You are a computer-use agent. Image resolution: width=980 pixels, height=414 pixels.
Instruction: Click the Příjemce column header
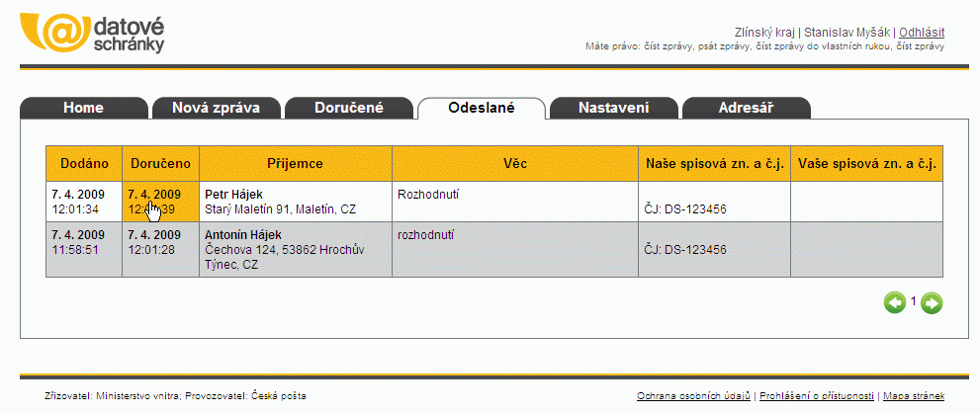(x=295, y=164)
